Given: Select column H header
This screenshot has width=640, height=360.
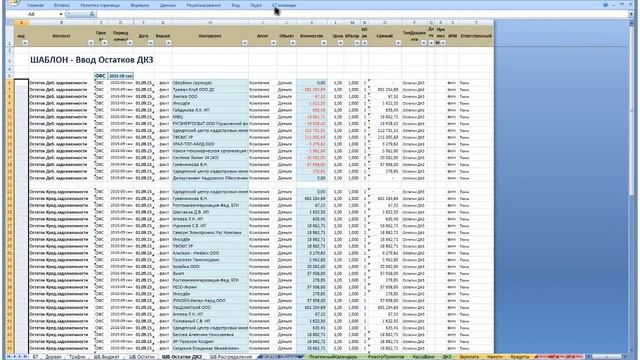Looking at the screenshot, I should coord(210,22).
